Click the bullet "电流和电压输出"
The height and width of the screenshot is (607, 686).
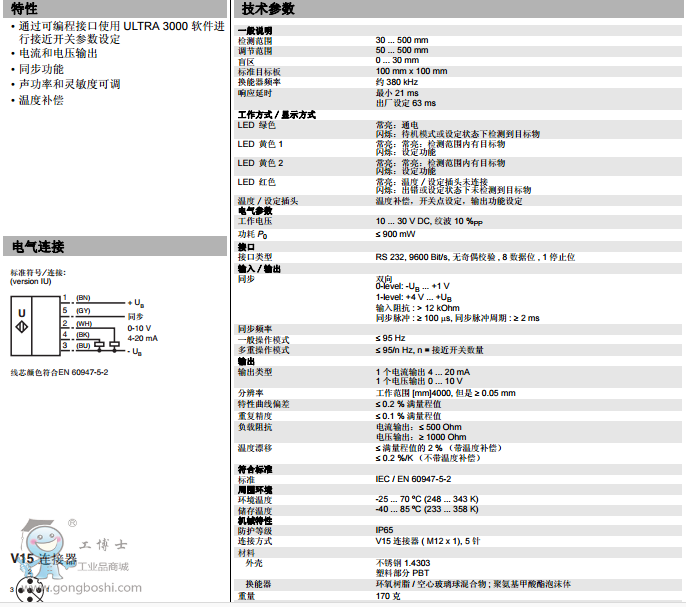coord(58,53)
